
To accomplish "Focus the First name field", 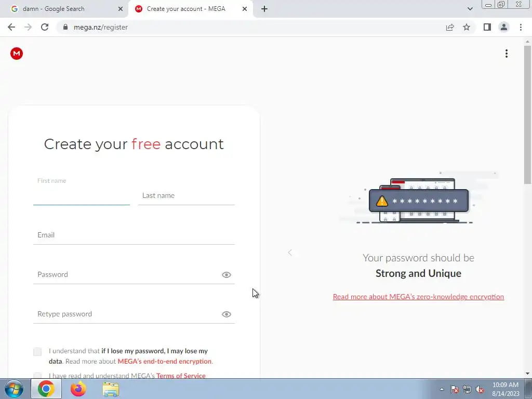I will click(x=82, y=196).
